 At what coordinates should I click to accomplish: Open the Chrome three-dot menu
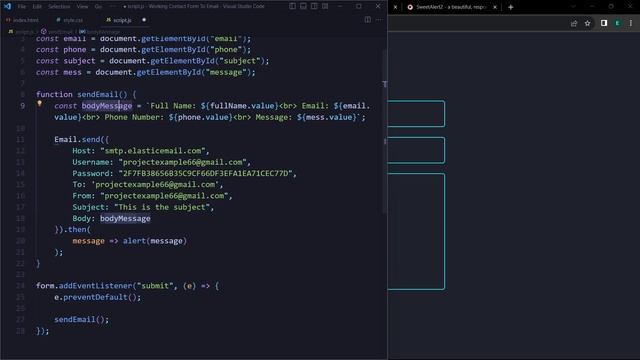click(631, 23)
